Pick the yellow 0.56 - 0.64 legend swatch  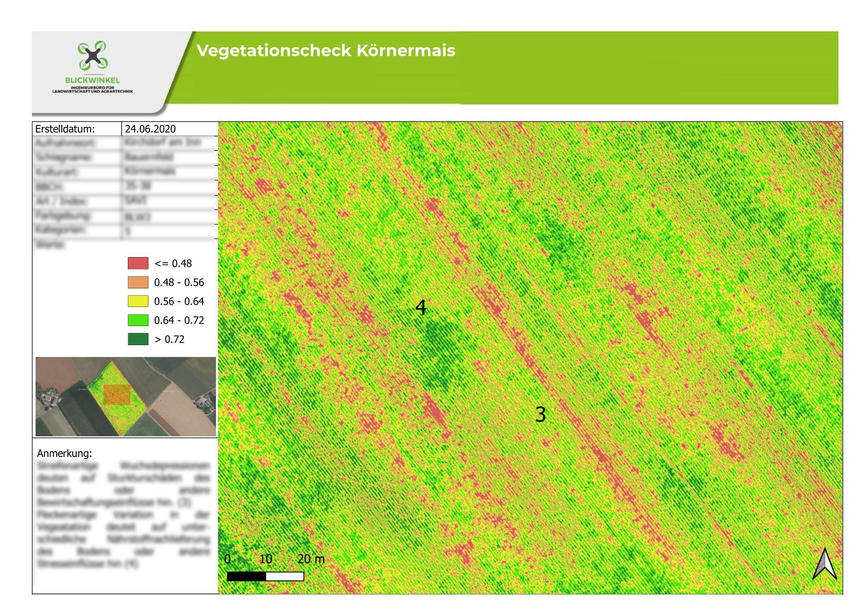point(138,301)
